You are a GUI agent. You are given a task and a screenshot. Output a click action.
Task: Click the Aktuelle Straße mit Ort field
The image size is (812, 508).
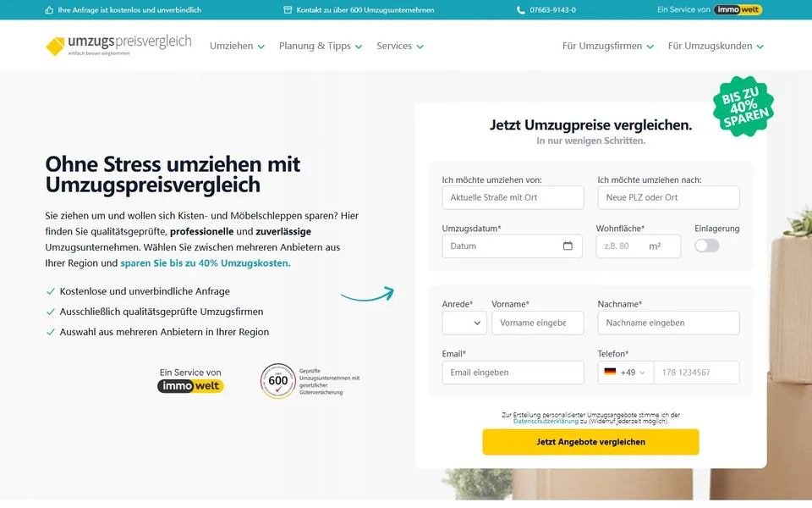click(x=513, y=197)
